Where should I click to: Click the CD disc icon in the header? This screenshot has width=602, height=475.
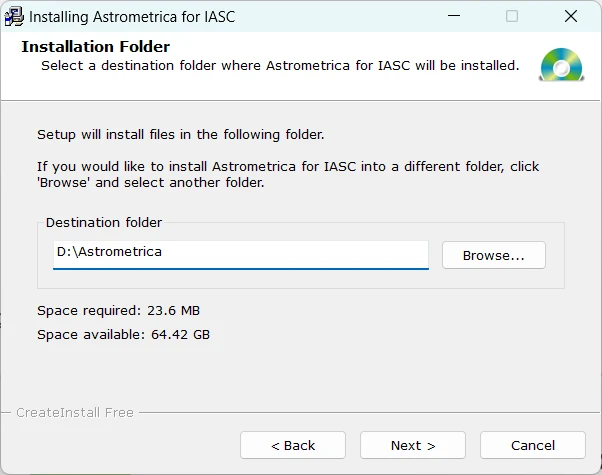560,64
